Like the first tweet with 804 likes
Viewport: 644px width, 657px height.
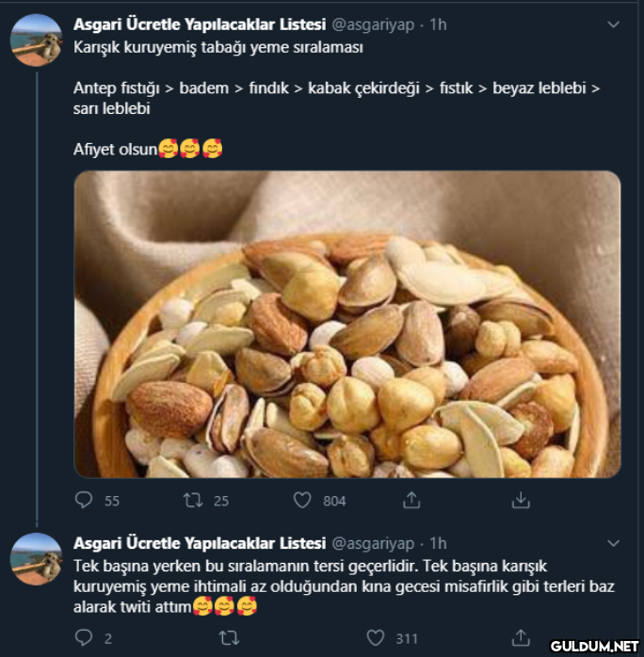tap(302, 500)
